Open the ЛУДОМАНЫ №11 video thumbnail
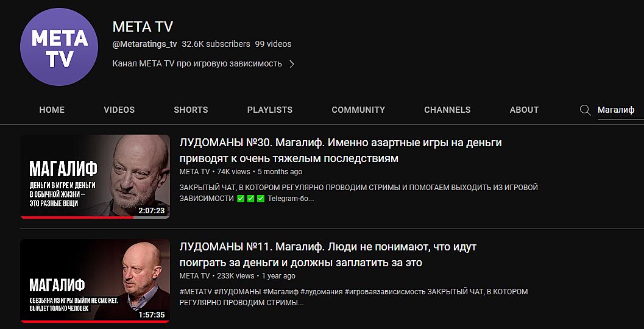The image size is (644, 329). click(95, 281)
